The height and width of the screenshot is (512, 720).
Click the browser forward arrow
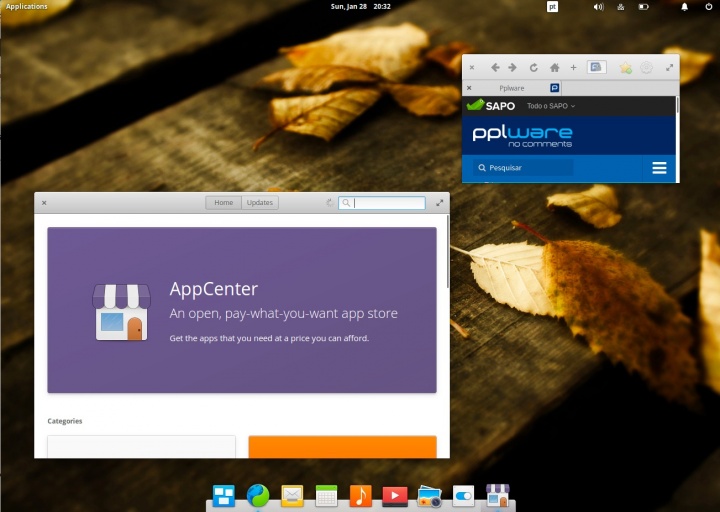click(x=513, y=68)
